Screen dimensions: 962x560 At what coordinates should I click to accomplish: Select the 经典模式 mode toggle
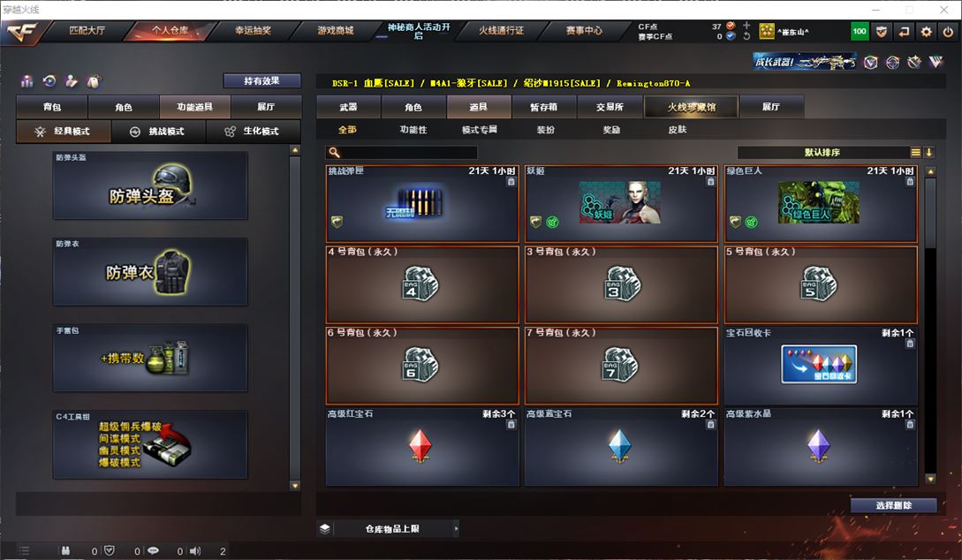tap(64, 132)
